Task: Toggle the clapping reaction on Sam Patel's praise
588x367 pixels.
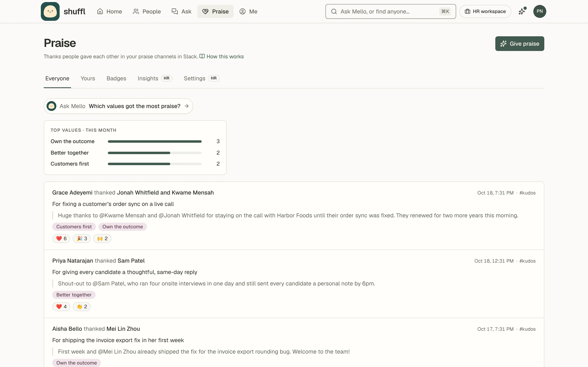Action: coord(82,307)
